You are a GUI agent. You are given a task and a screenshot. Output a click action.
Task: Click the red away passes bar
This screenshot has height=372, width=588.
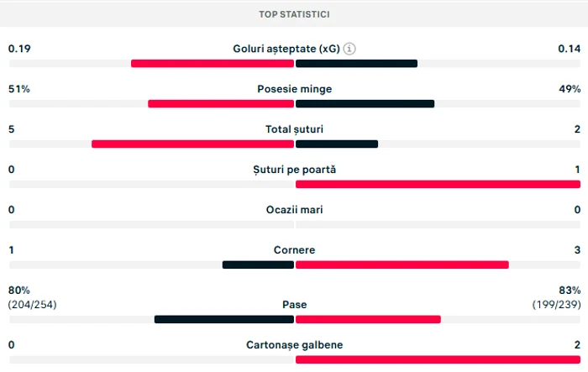click(x=368, y=319)
